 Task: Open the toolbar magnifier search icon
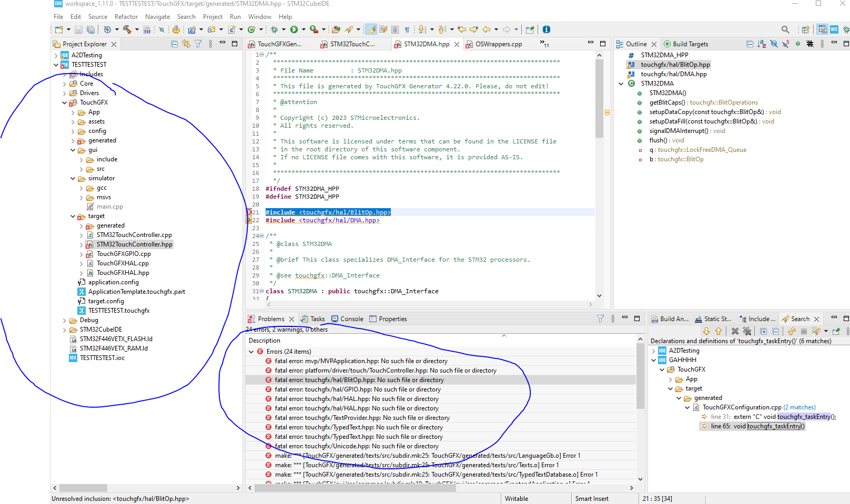(785, 30)
